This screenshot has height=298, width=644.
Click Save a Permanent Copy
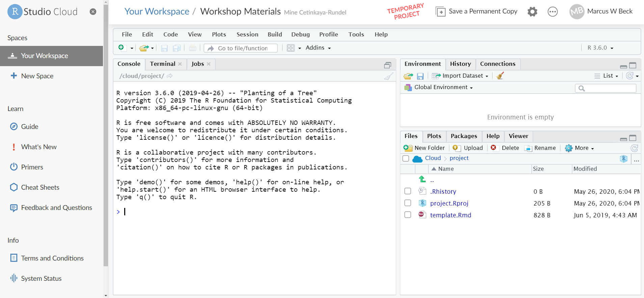477,11
